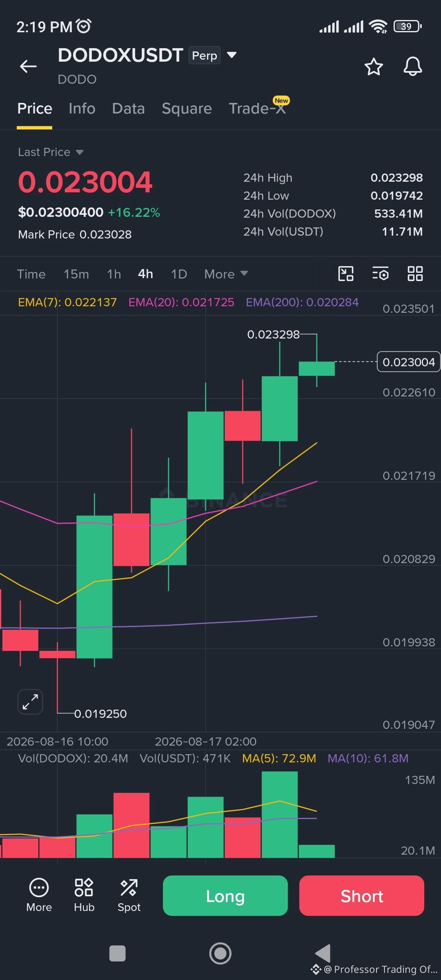
Task: Tap the Vol(DODOX) 20.4M label
Action: [x=73, y=758]
